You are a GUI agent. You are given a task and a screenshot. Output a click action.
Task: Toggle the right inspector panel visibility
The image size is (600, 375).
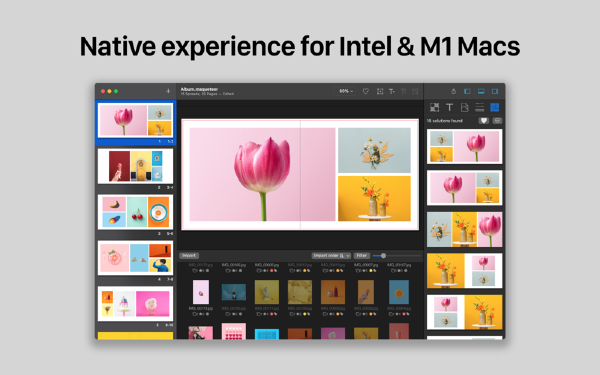[x=495, y=91]
